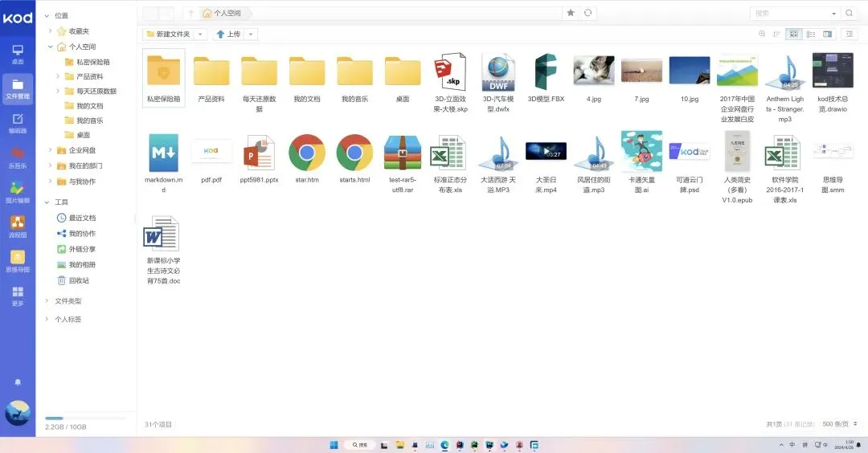Switch to icon grid view

tap(794, 35)
